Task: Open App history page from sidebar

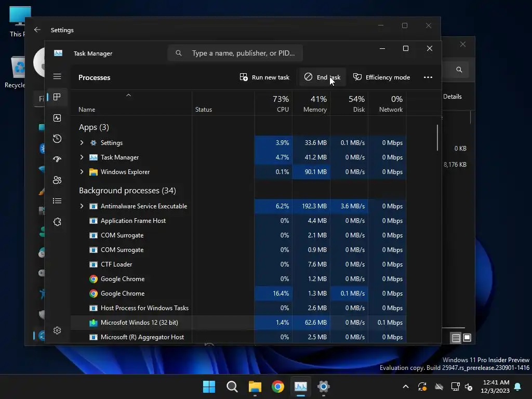Action: click(57, 138)
